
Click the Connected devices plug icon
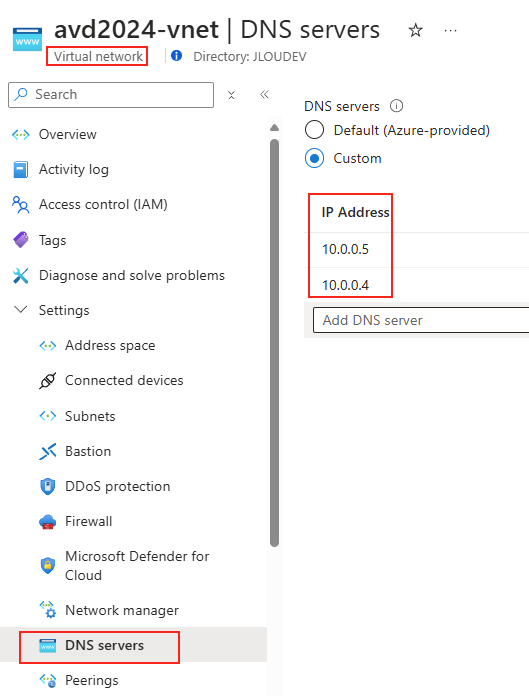[47, 380]
